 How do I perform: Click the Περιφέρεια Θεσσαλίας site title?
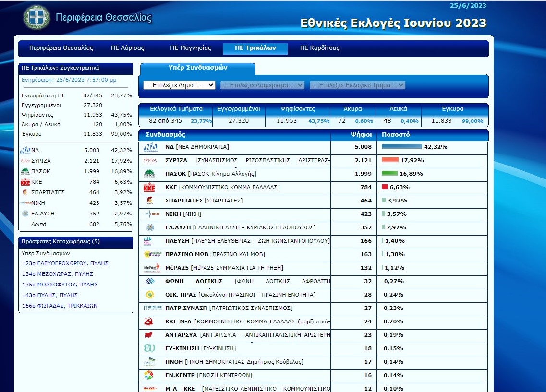pyautogui.click(x=104, y=17)
